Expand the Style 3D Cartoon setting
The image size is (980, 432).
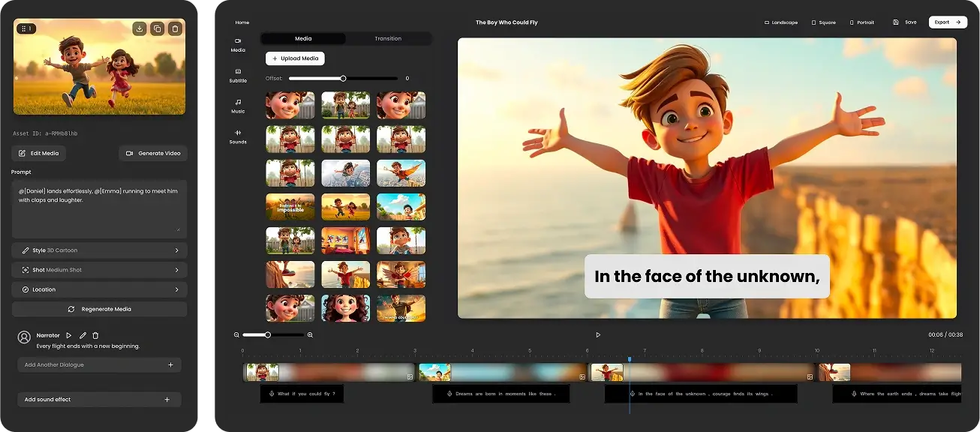tap(98, 250)
